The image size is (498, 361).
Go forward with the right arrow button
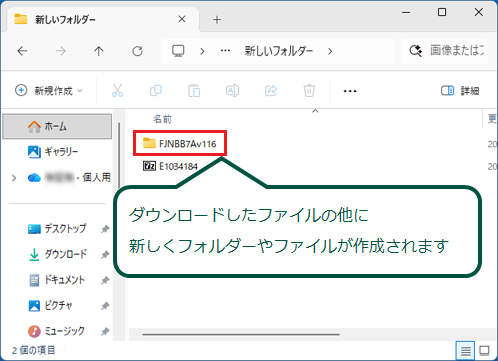[61, 51]
